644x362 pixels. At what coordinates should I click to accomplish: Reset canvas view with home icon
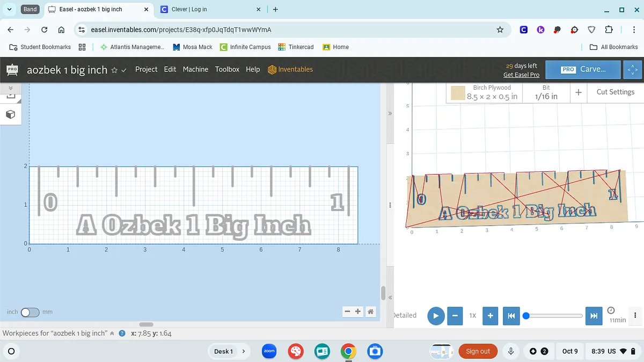click(370, 312)
